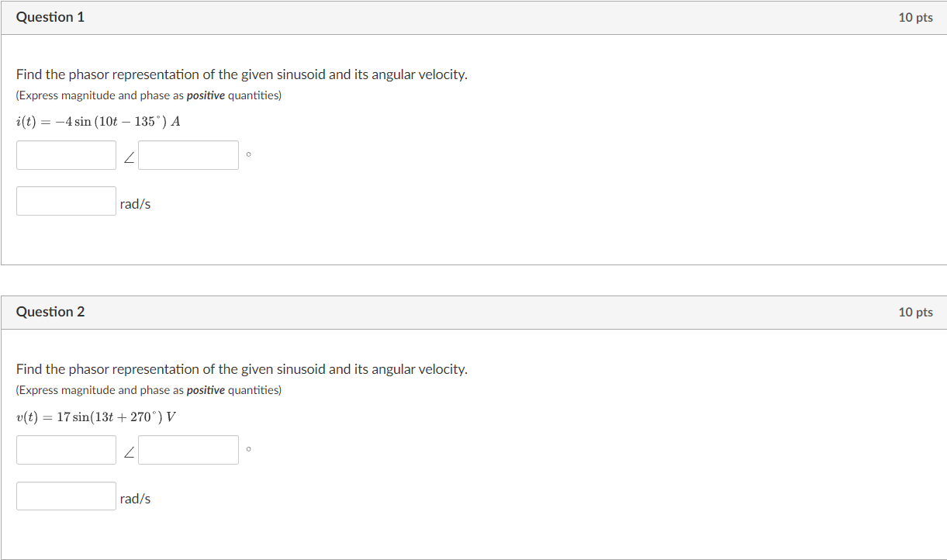Viewport: 947px width, 560px height.
Task: Click the 10 pts label for Question 1
Action: [x=917, y=16]
